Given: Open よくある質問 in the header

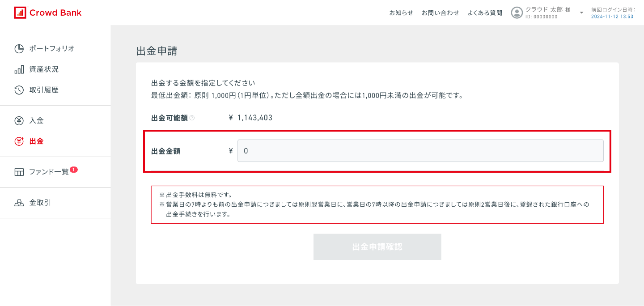Looking at the screenshot, I should click(x=484, y=13).
